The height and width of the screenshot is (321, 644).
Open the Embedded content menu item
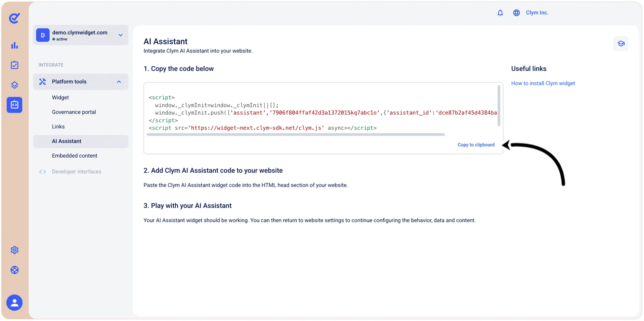point(75,156)
